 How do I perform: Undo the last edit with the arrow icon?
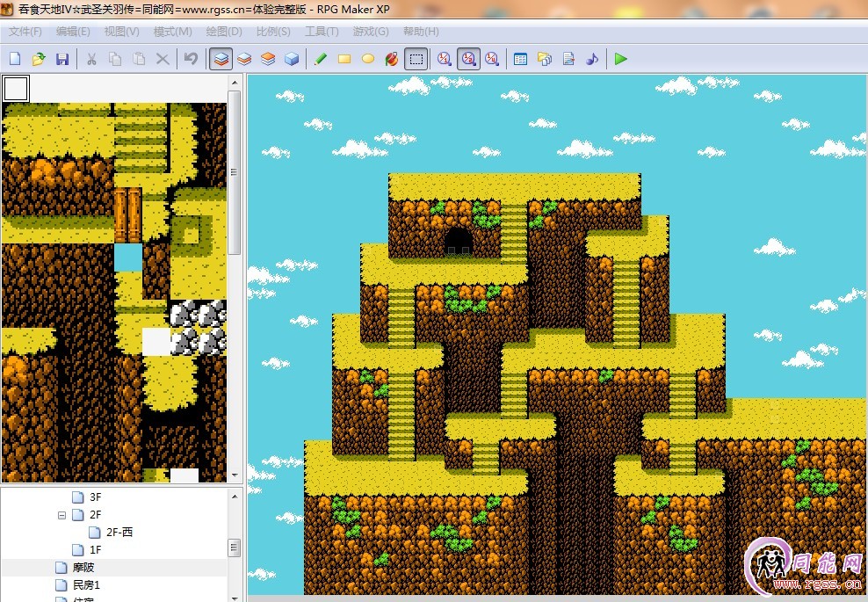(191, 59)
